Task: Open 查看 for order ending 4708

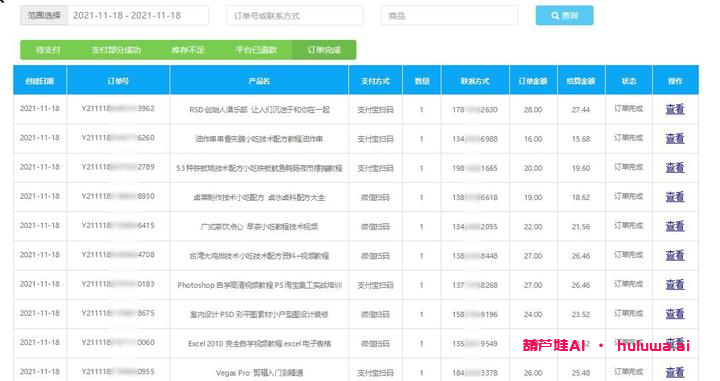Action: coord(675,255)
